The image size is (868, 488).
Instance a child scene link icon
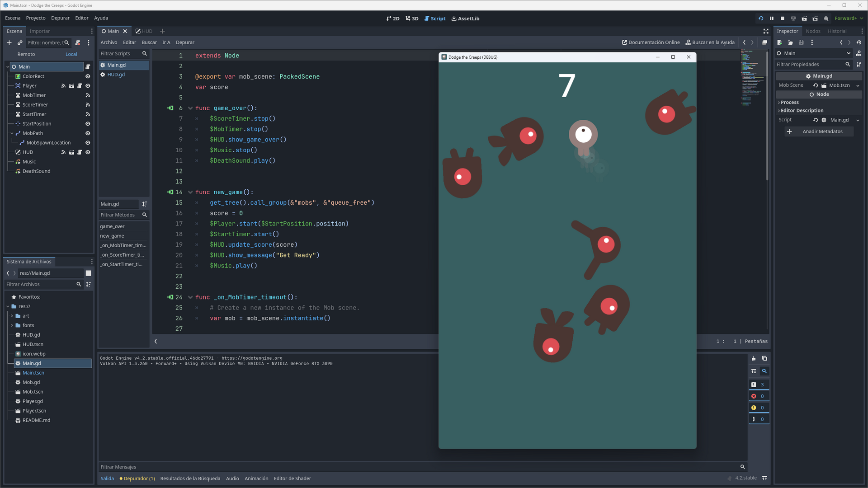pyautogui.click(x=20, y=42)
